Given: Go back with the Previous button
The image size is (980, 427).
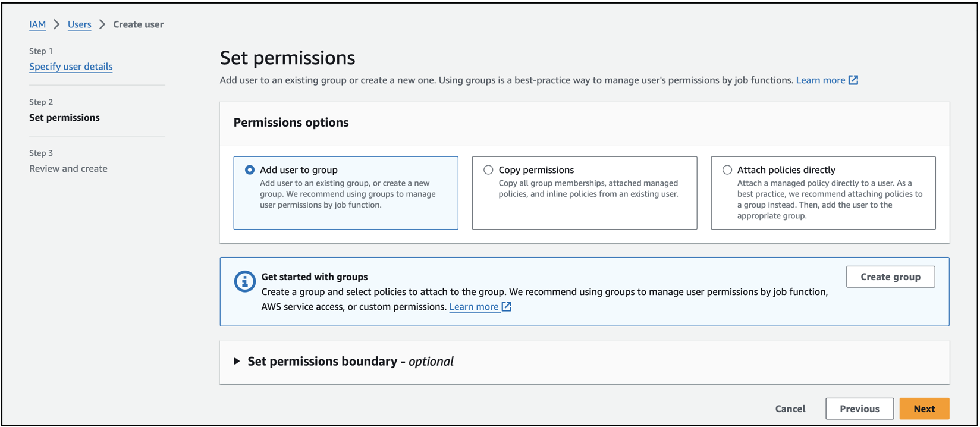Looking at the screenshot, I should [859, 409].
